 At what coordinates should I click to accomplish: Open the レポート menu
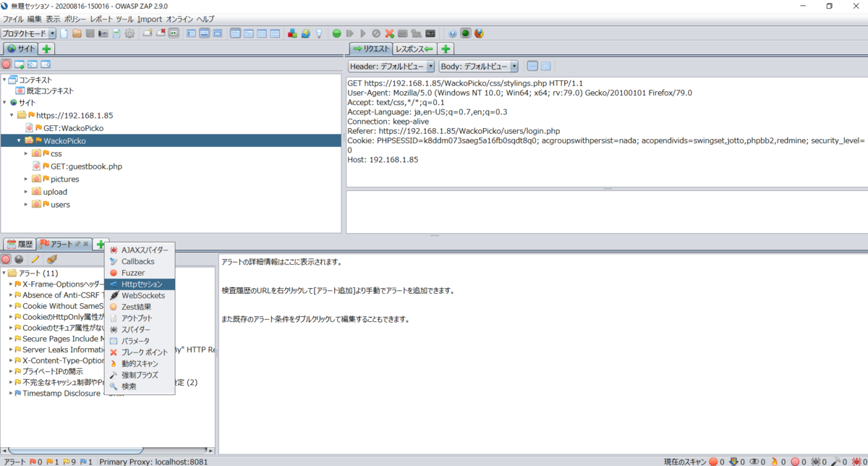click(101, 19)
